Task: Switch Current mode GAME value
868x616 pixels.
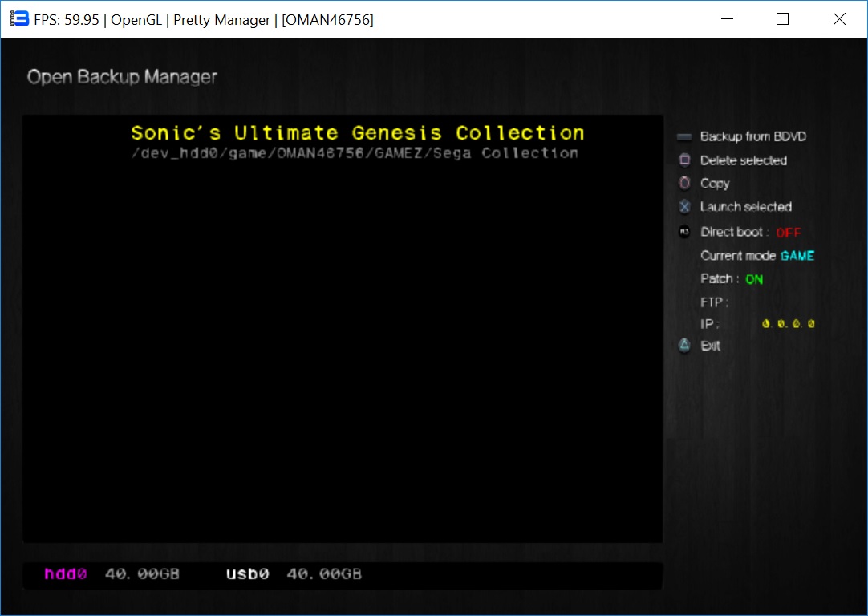Action: (797, 256)
